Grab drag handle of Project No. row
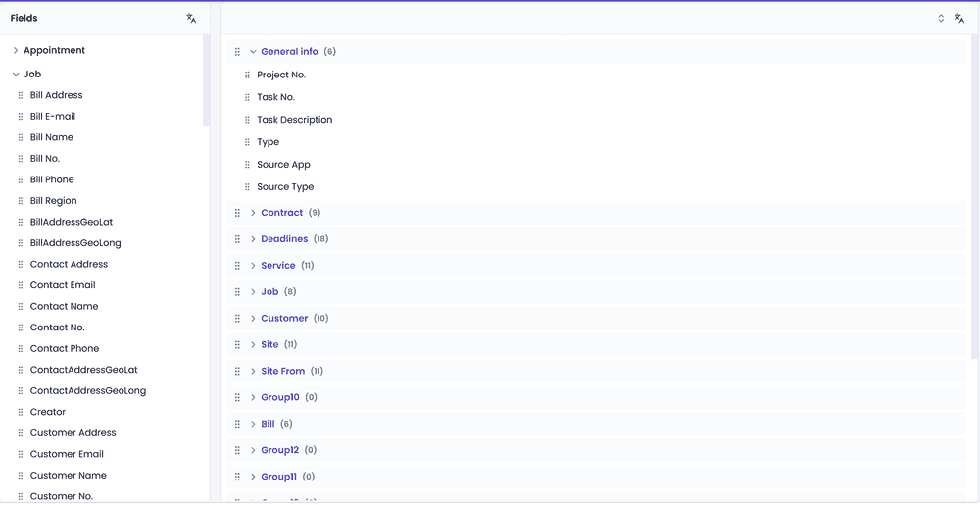Viewport: 980px width, 505px height. (248, 75)
